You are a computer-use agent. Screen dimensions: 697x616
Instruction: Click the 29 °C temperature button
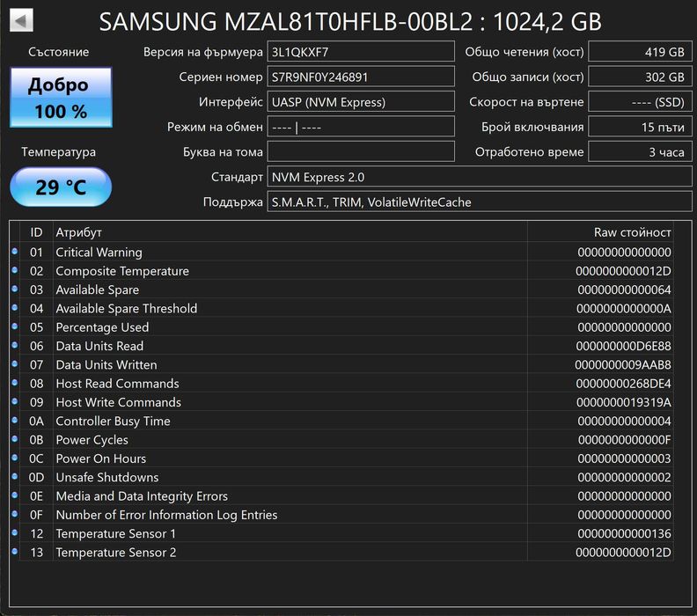[61, 187]
